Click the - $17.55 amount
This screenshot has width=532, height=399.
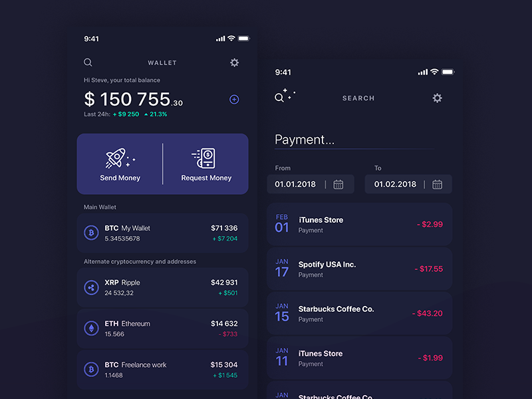[x=429, y=269]
